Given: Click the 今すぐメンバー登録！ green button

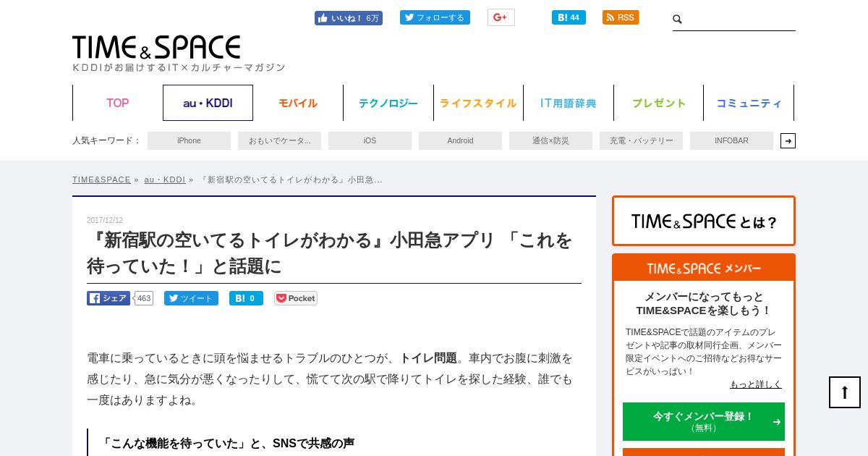Looking at the screenshot, I should click(704, 421).
